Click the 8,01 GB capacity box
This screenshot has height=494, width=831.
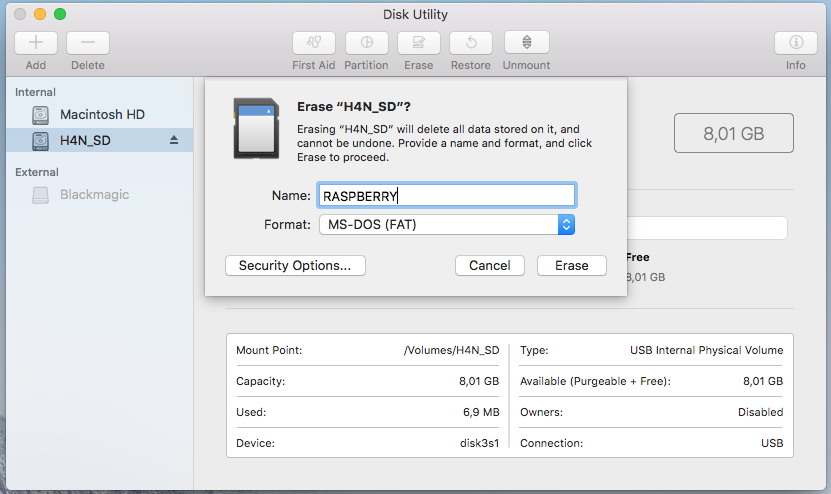pyautogui.click(x=733, y=133)
